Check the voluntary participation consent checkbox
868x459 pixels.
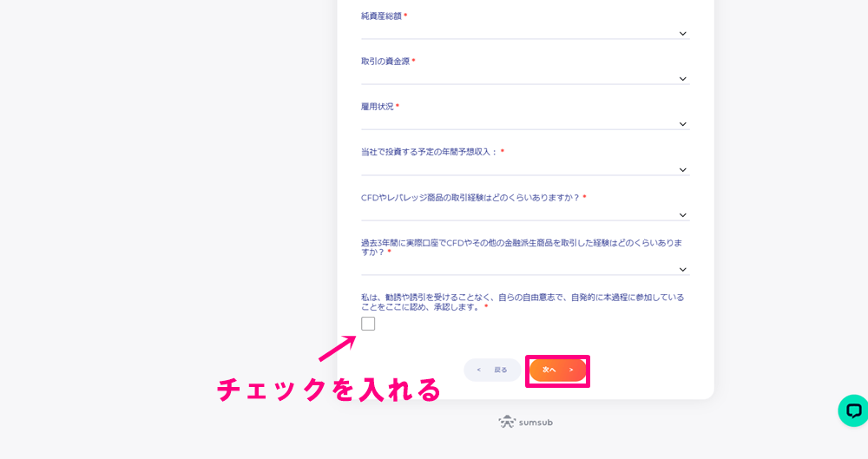click(368, 324)
